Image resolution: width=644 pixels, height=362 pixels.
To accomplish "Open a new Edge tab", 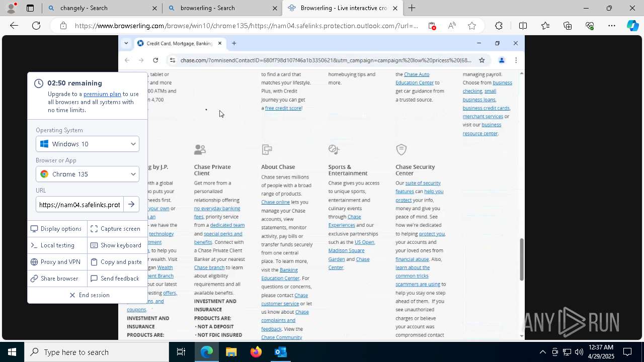I will (x=412, y=8).
